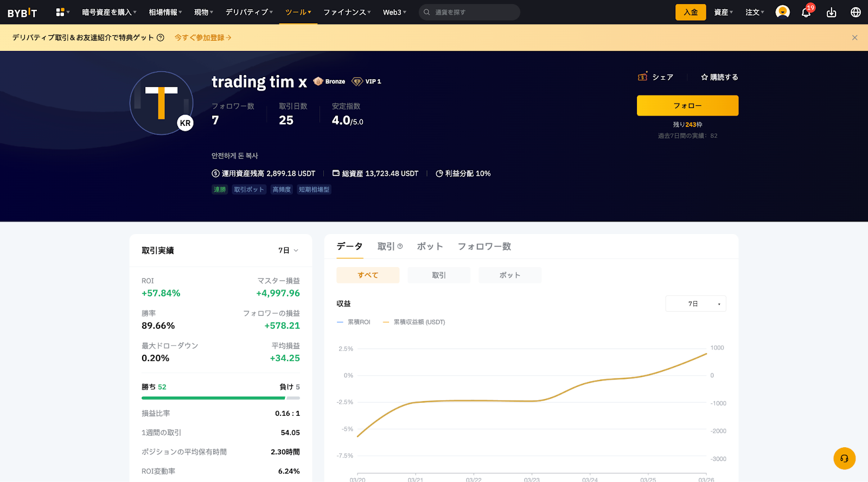Click the yellow フォロー button
This screenshot has height=482, width=868.
pos(687,106)
